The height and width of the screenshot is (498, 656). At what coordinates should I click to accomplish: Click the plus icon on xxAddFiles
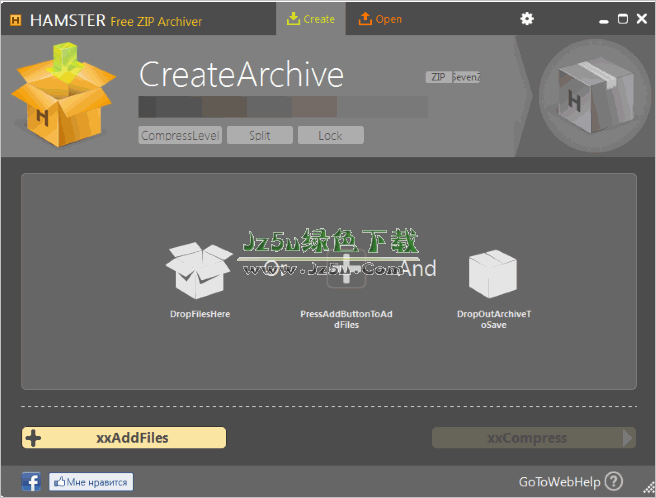point(33,438)
